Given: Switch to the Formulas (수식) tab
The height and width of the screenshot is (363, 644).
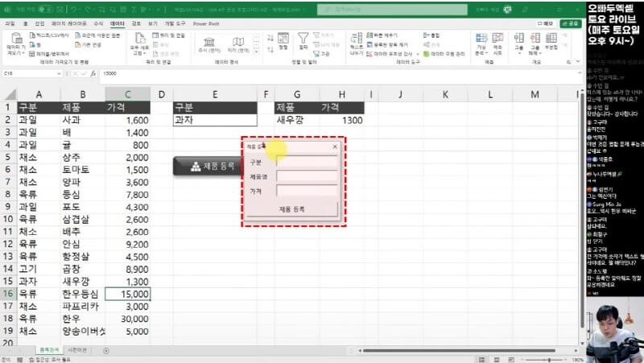Looking at the screenshot, I should (98, 24).
